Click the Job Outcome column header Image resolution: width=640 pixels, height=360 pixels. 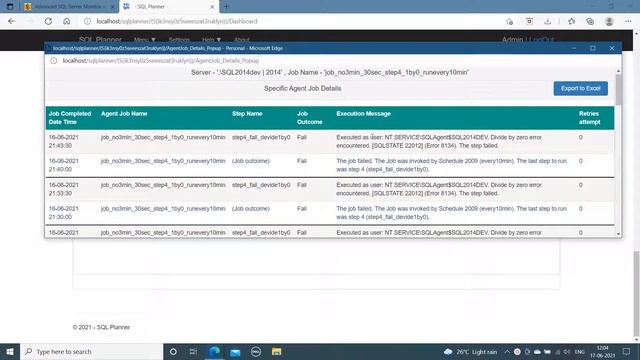(x=309, y=118)
